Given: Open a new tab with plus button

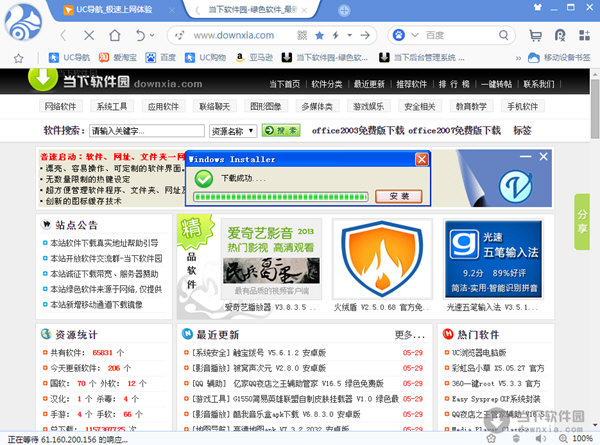Looking at the screenshot, I should (x=344, y=10).
